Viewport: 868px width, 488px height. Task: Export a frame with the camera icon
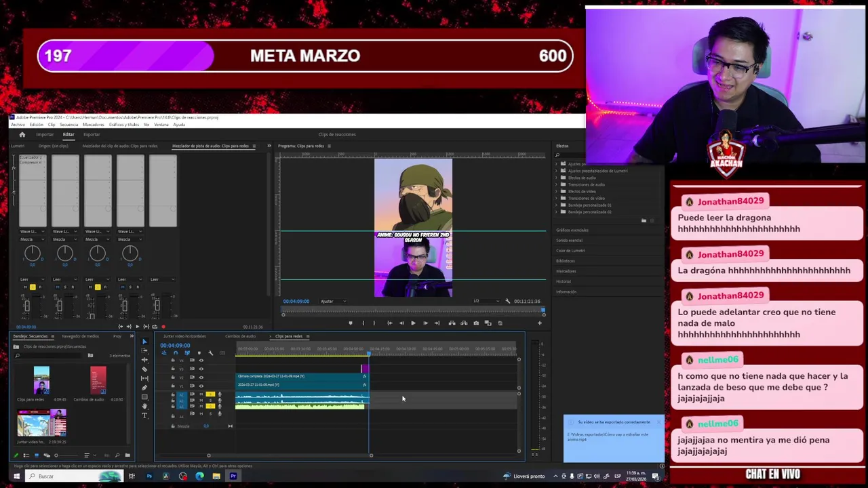(x=476, y=323)
